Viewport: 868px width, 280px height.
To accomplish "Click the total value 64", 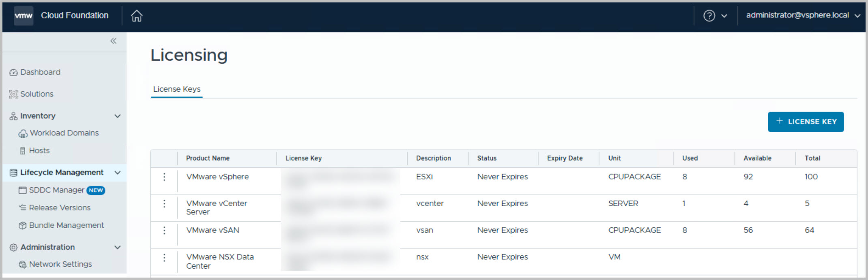I will (x=810, y=230).
